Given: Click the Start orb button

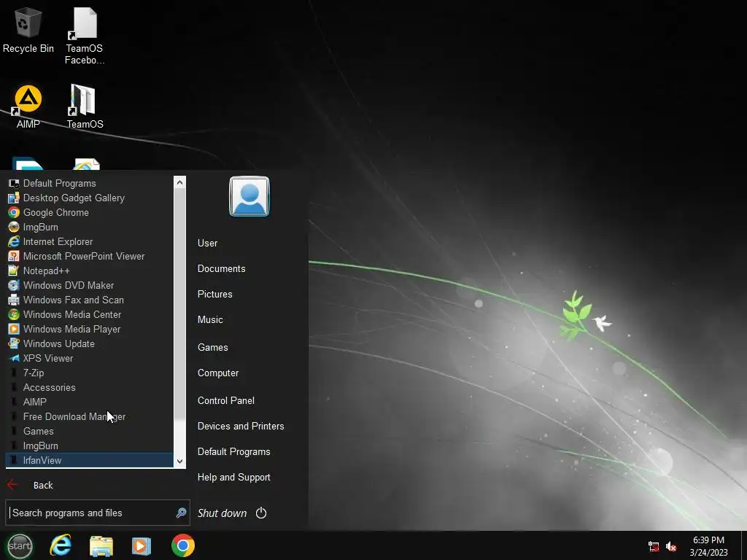Looking at the screenshot, I should (20, 545).
